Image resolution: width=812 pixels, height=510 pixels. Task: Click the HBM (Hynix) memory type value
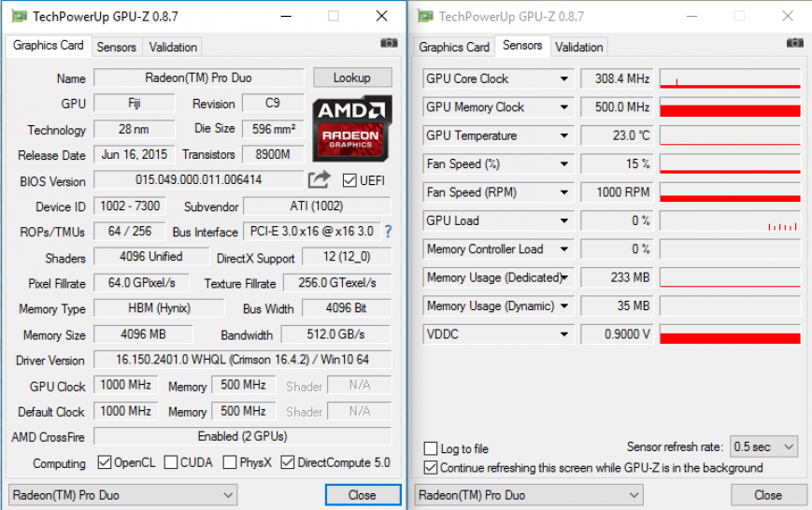[159, 308]
